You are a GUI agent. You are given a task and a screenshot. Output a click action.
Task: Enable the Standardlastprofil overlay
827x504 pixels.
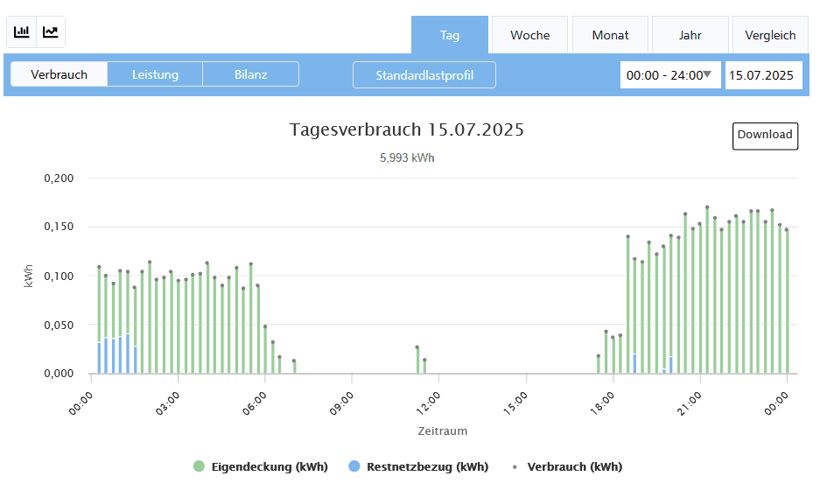pyautogui.click(x=424, y=75)
